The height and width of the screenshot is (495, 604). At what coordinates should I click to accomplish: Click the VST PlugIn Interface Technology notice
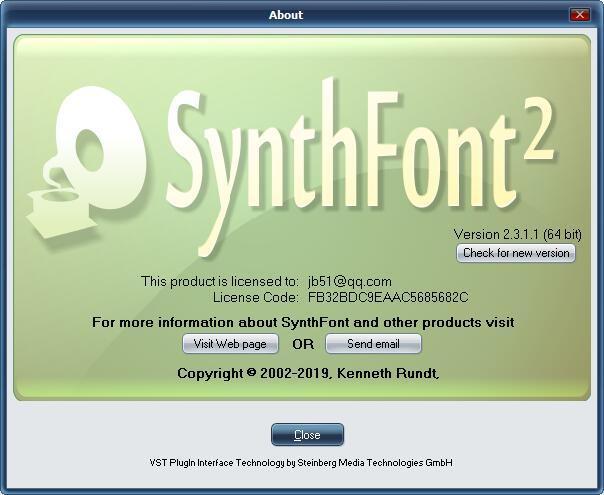click(x=301, y=462)
